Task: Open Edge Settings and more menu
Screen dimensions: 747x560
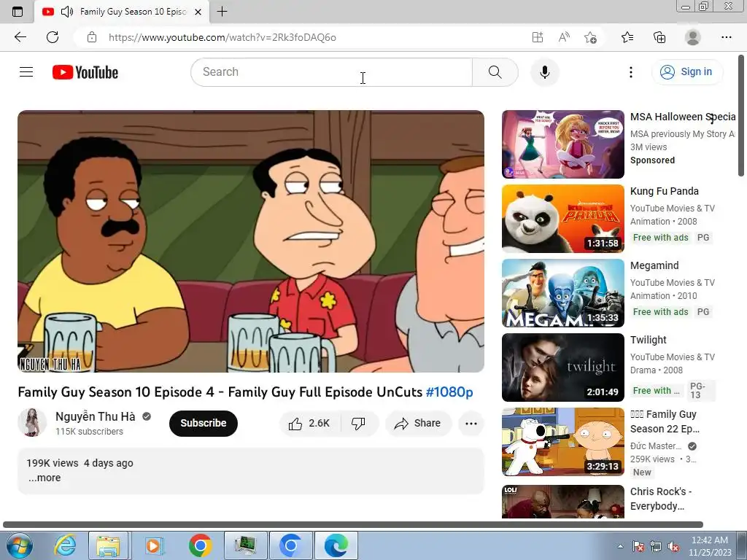Action: [x=726, y=37]
